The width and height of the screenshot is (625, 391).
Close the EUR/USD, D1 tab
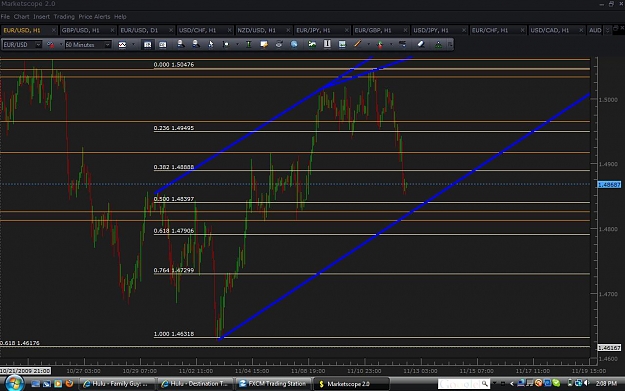(x=171, y=30)
